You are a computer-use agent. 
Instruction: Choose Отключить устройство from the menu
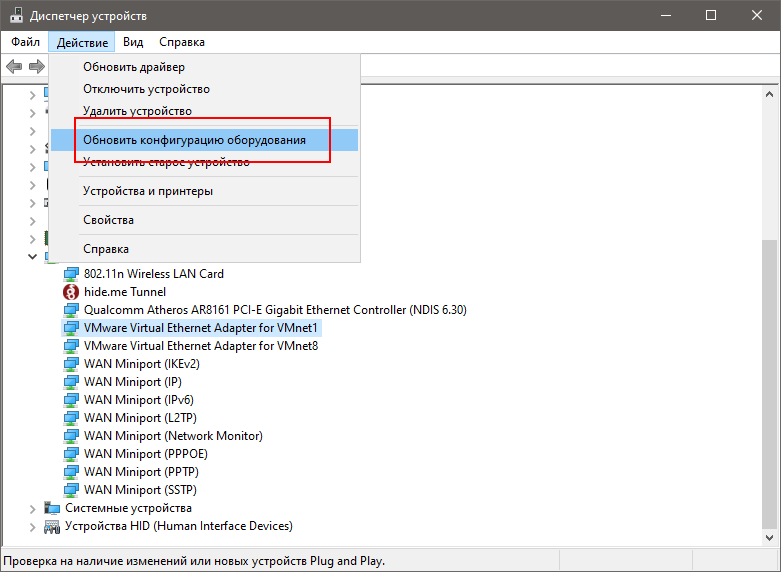204,89
